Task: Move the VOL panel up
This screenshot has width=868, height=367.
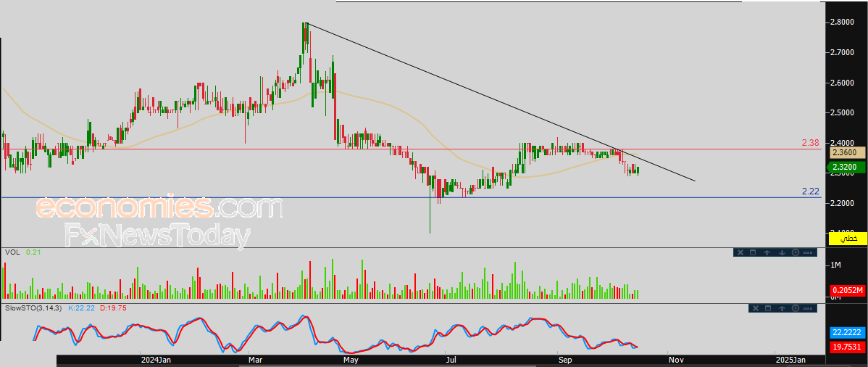Action: [x=767, y=253]
